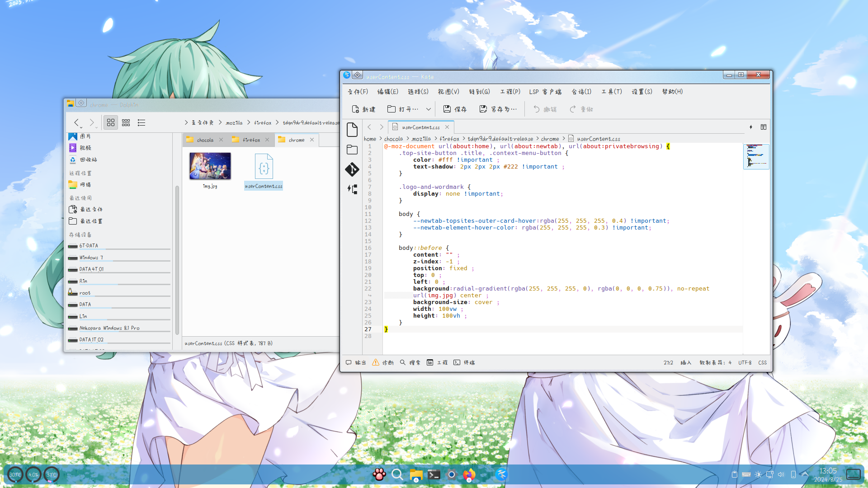Open the Git sidebar panel icon in Kate

[x=352, y=169]
